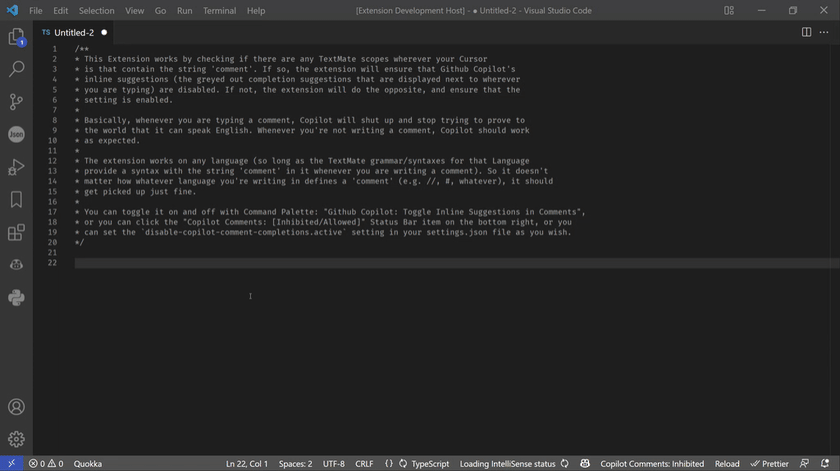Viewport: 840px width, 471px height.
Task: Open the Go menu
Action: pos(160,10)
